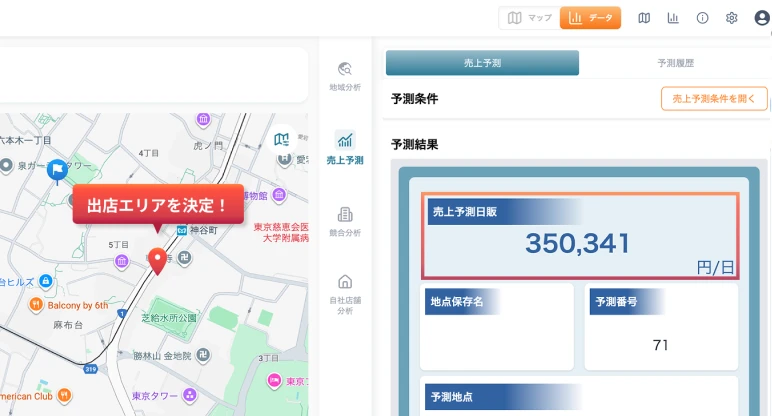
Task: Open the user account avatar
Action: [x=761, y=18]
